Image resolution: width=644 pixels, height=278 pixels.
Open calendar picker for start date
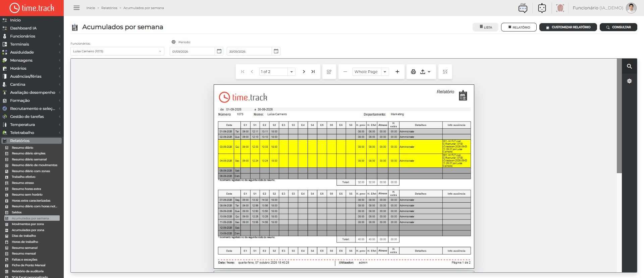(219, 51)
